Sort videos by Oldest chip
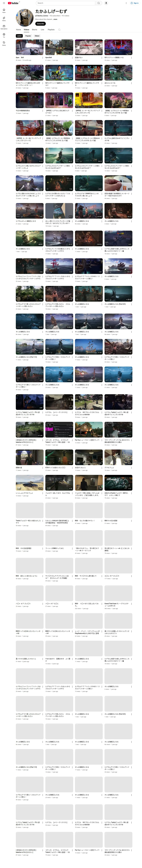Image resolution: width=142 pixels, height=868 pixels. [37, 36]
